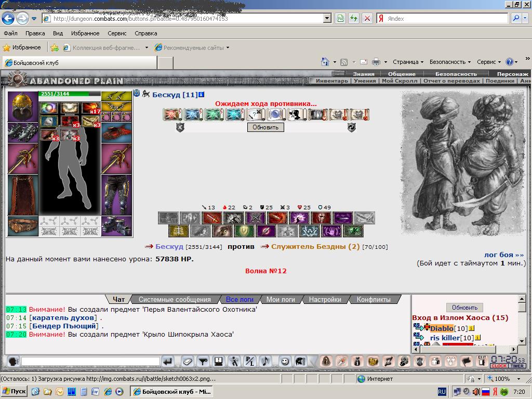Open the print options dropdown arrow

pos(385,62)
